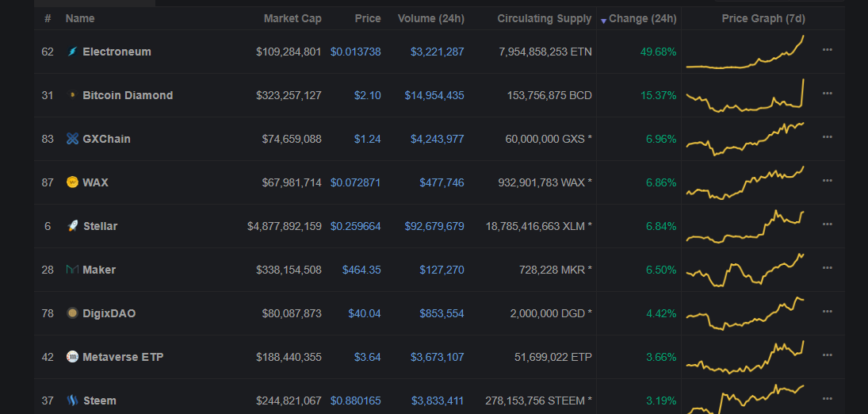Click the Price Graph (7d) header
The image size is (868, 414).
[x=763, y=19]
